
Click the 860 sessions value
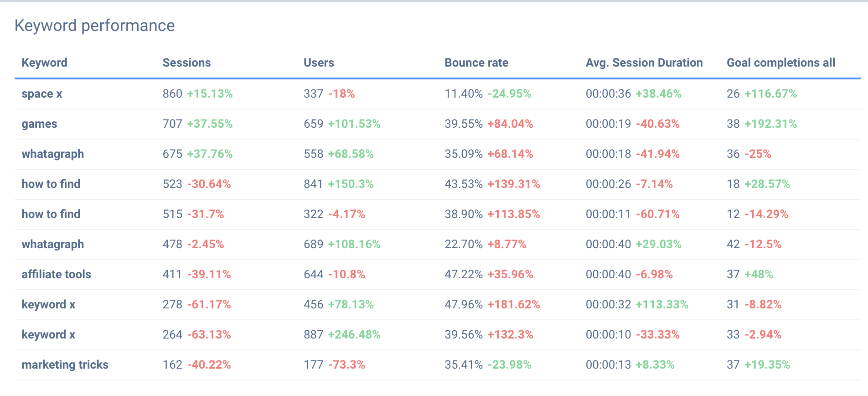pyautogui.click(x=172, y=94)
